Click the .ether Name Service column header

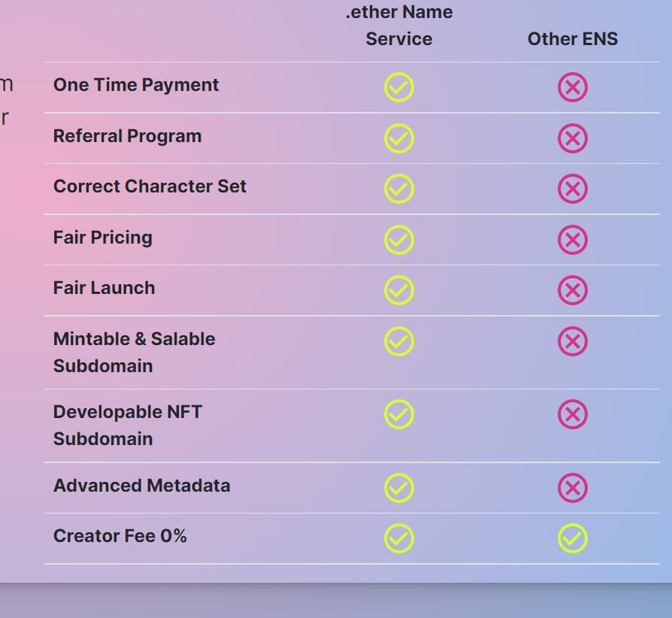[399, 26]
